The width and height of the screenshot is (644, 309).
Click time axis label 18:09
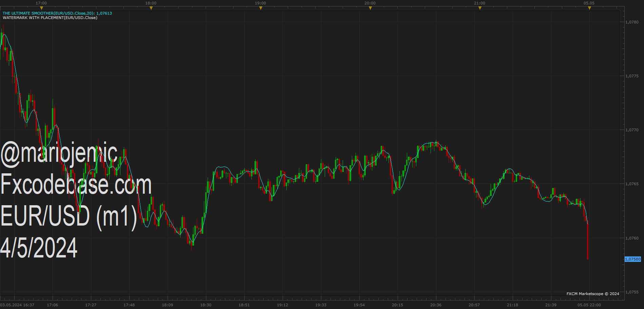pyautogui.click(x=167, y=305)
